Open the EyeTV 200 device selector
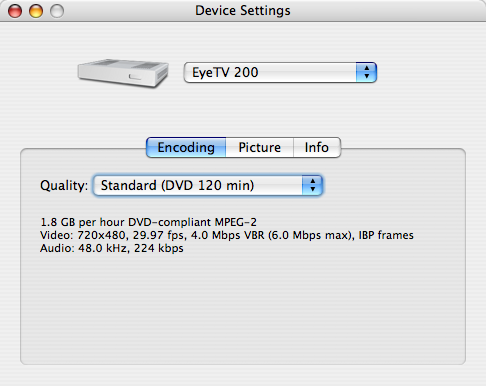Screen dimensions: 486x386 point(280,72)
